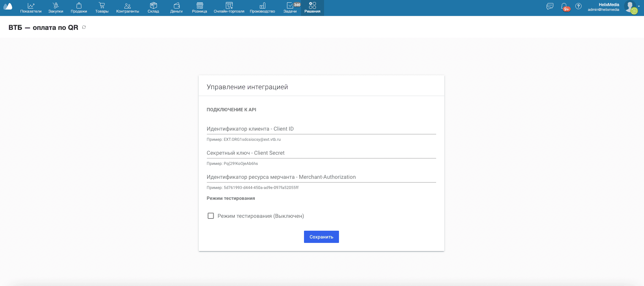Open the Контрагенты section
The height and width of the screenshot is (286, 644).
pos(127,8)
